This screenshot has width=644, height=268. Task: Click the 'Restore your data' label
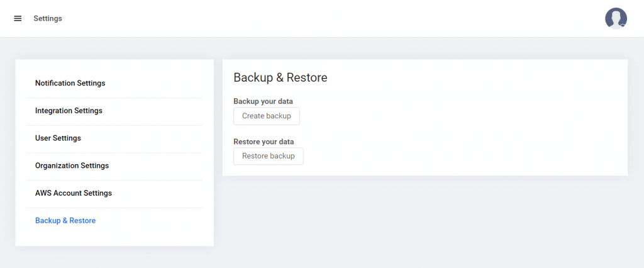264,142
